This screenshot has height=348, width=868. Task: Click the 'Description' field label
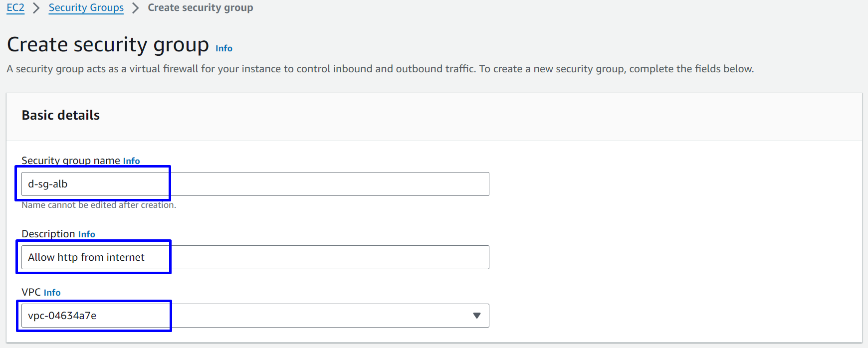[x=48, y=234]
